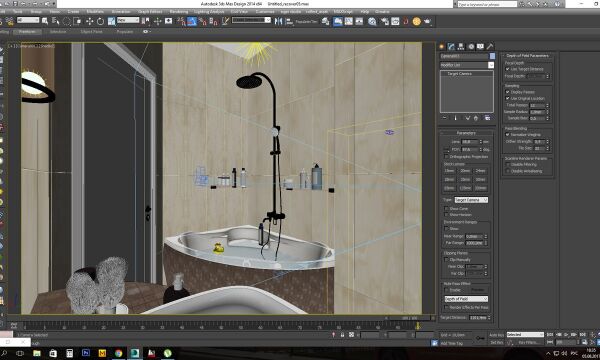The width and height of the screenshot is (600, 360).
Task: Enable the Show Cone checkbox
Action: coord(446,209)
